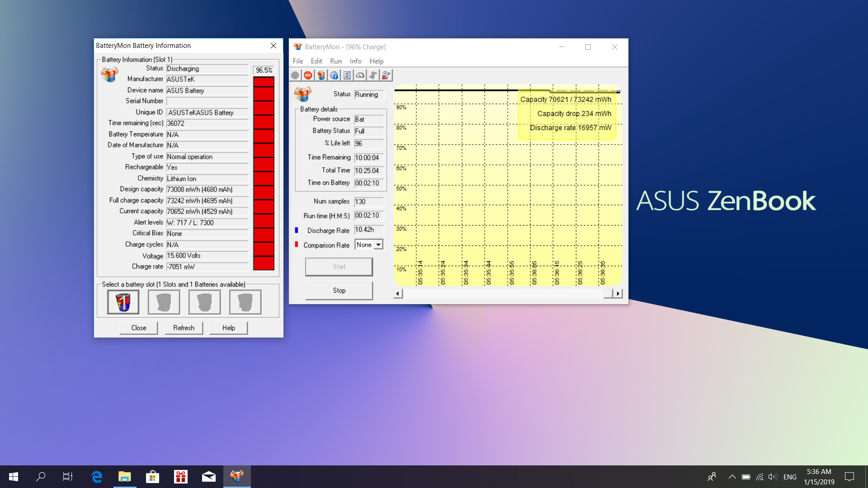Click the graph horizontal scrollbar thumb
This screenshot has height=488, width=868.
[608, 294]
